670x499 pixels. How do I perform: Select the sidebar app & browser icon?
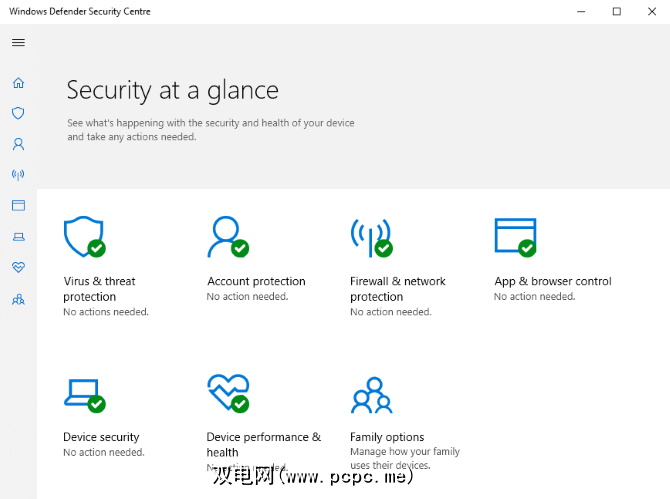pos(18,205)
